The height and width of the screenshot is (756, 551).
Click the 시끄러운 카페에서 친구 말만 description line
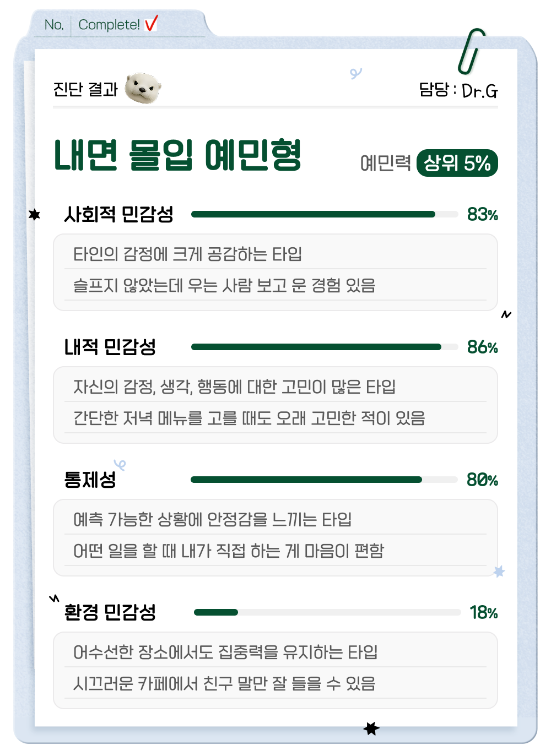224,683
